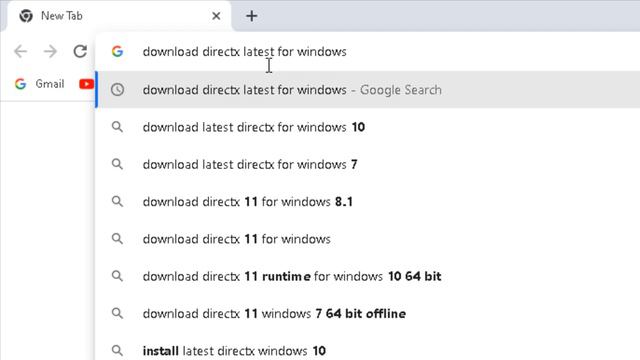
Task: Open a new tab with the plus button
Action: (x=251, y=16)
